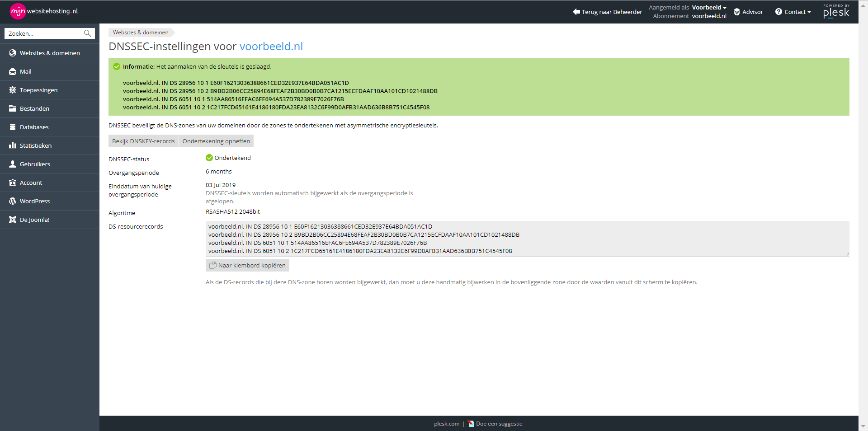Click Ondertekening opheffen button
Viewport: 868px width, 431px height.
tap(216, 141)
